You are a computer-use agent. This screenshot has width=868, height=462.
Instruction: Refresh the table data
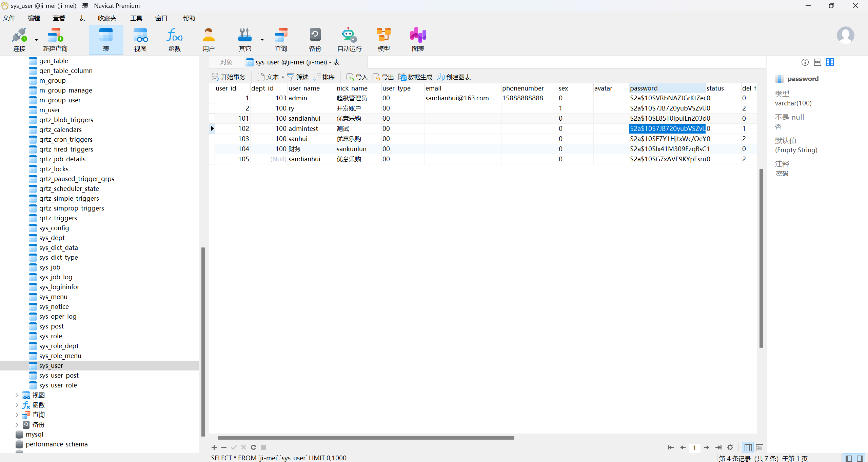tap(253, 447)
